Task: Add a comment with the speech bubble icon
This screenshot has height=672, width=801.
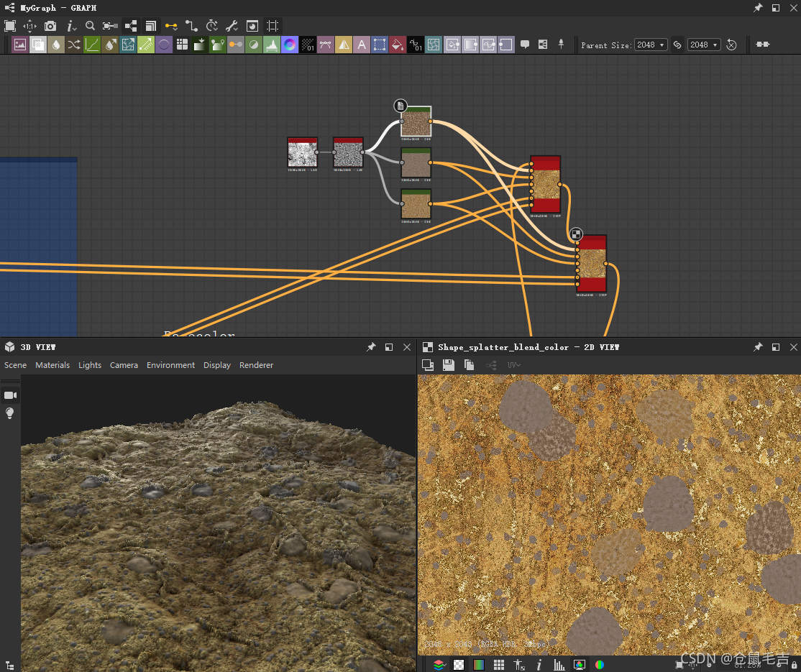Action: pos(525,45)
